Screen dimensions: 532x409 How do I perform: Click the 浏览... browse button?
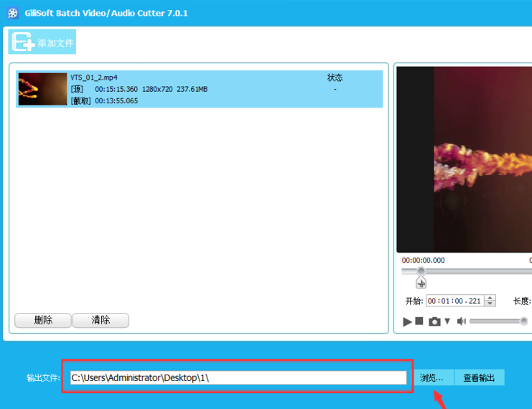click(x=434, y=377)
